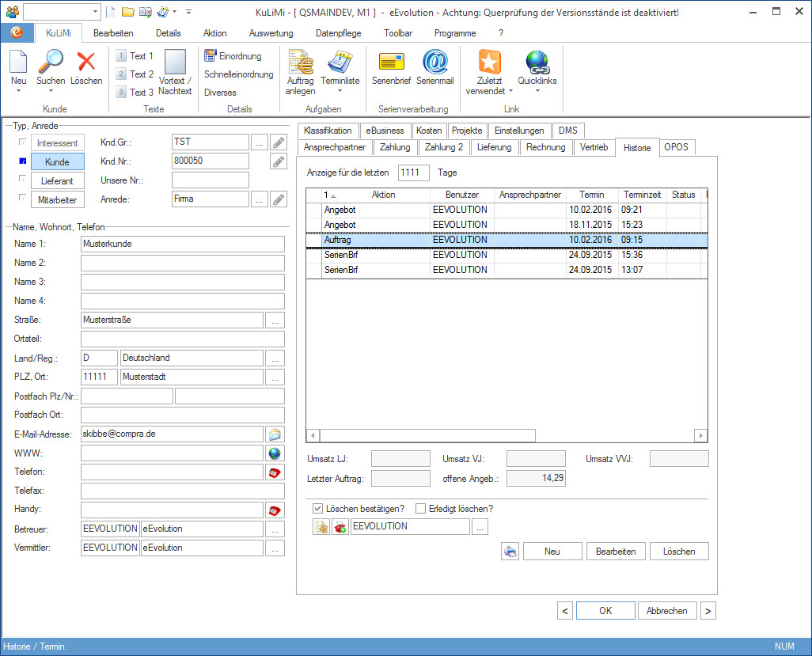Screen dimensions: 812x656
Task: Switch to the Ansprechpartner tab
Action: click(x=335, y=147)
